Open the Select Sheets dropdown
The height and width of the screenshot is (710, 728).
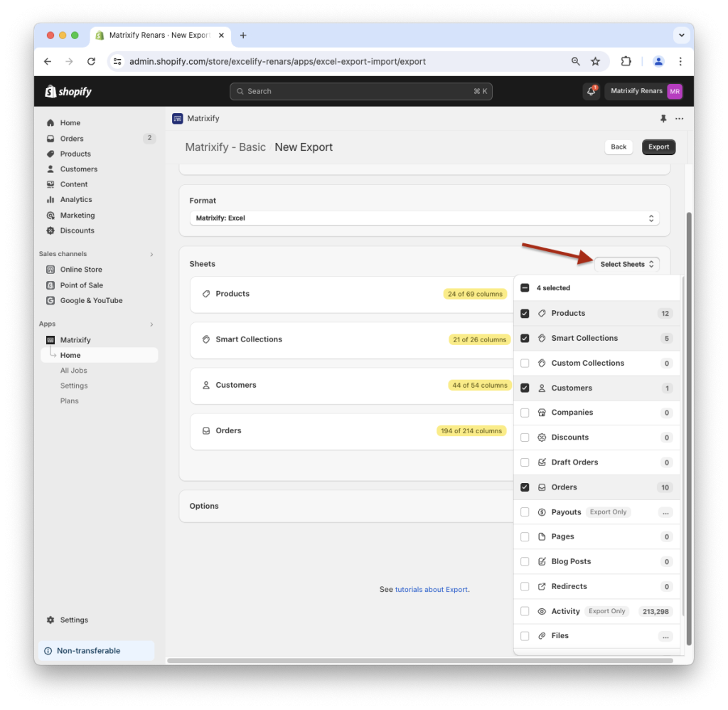(626, 264)
